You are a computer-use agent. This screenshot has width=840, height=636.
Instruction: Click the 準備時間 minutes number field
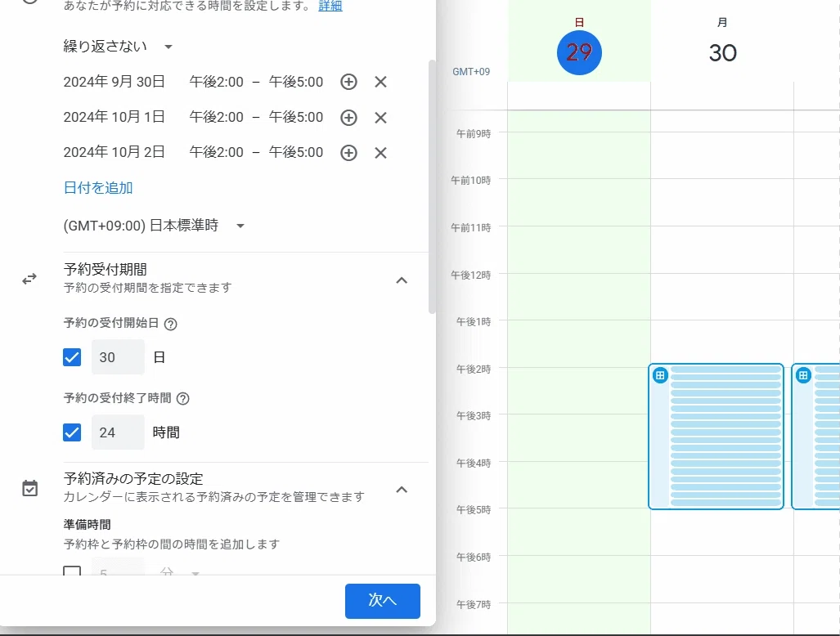[118, 567]
